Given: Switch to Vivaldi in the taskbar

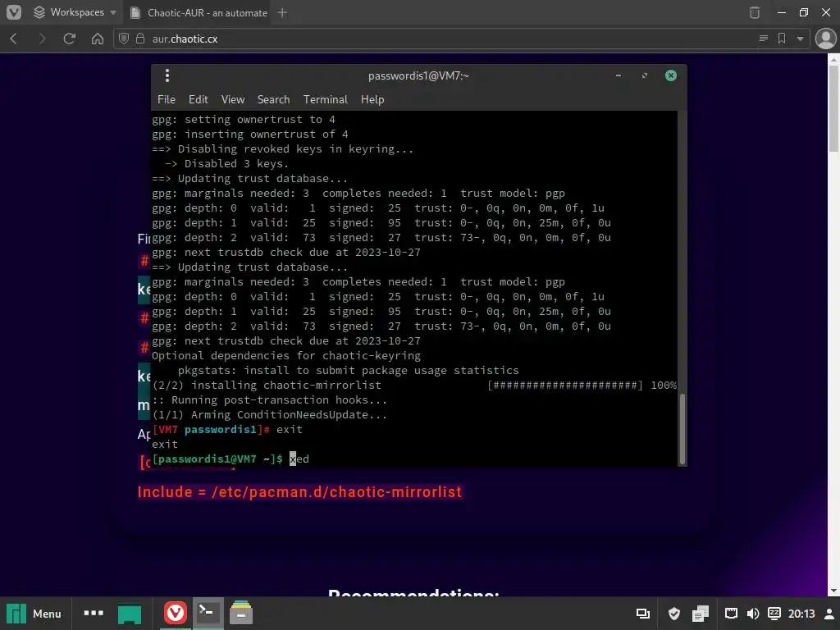Looking at the screenshot, I should (175, 613).
